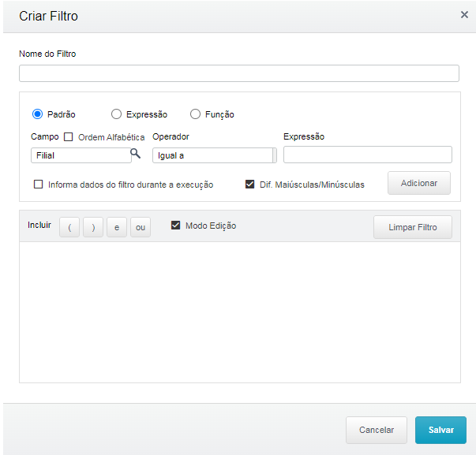This screenshot has width=476, height=455.
Task: Enable Ordem Alfabética checkbox
Action: coord(69,136)
